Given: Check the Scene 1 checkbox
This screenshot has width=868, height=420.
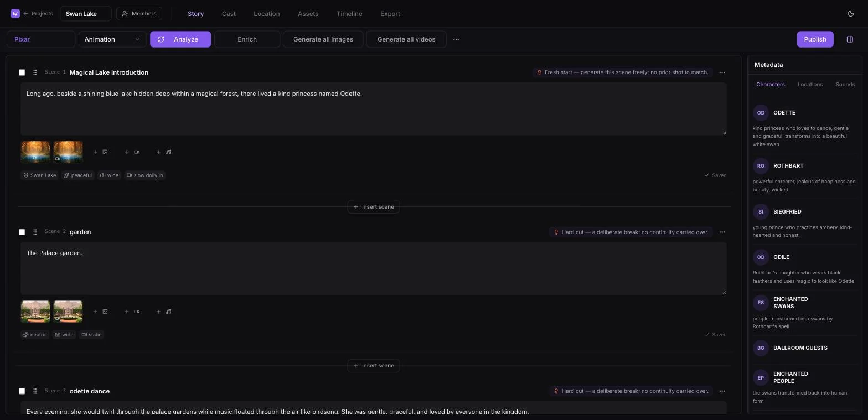Looking at the screenshot, I should [22, 72].
